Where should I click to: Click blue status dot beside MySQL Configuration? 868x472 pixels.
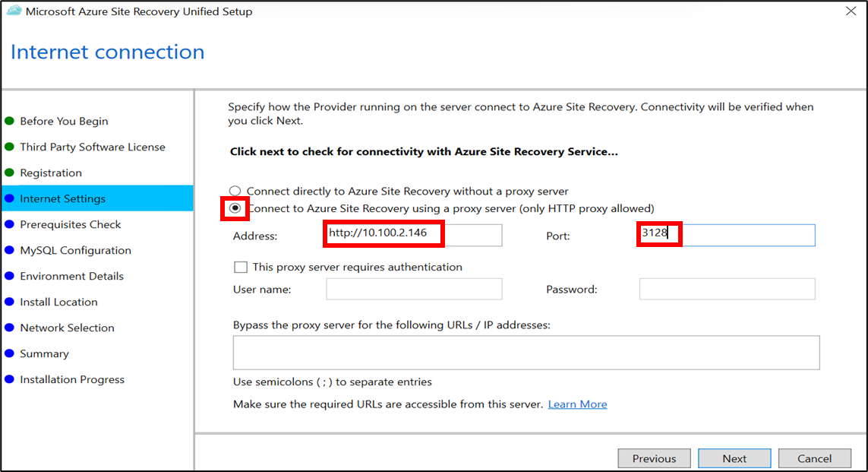tap(9, 250)
